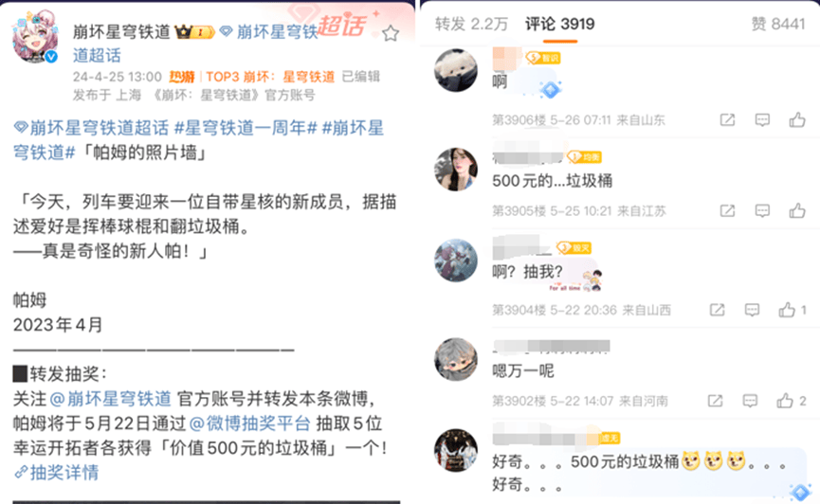820x504 pixels.
Task: Switch to the 转发 2.2万 tab
Action: (x=471, y=24)
